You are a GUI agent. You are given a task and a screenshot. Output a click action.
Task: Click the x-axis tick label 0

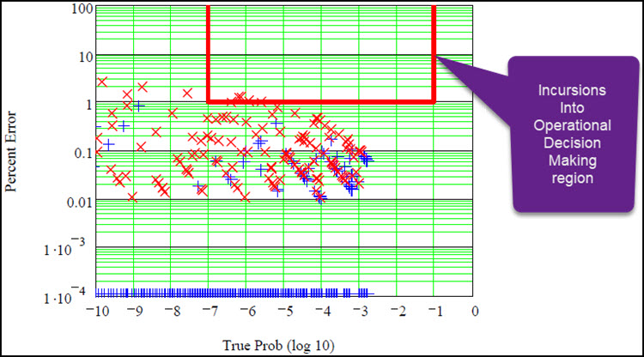tap(473, 311)
